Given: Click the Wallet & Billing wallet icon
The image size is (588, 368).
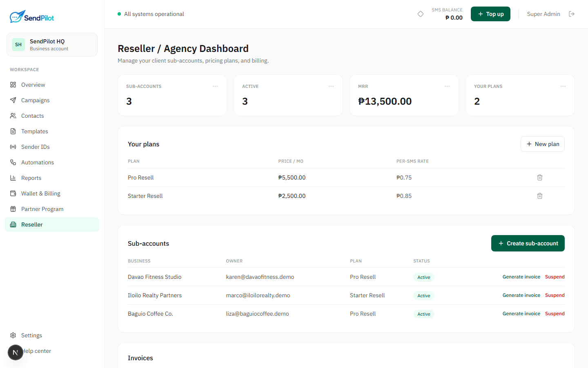Looking at the screenshot, I should 13,193.
